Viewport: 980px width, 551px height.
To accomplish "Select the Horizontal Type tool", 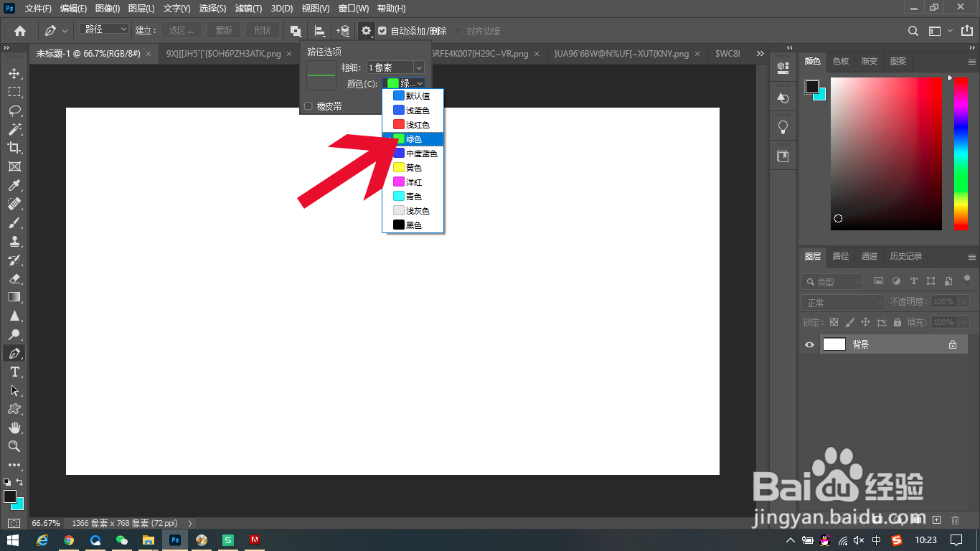I will 14,372.
